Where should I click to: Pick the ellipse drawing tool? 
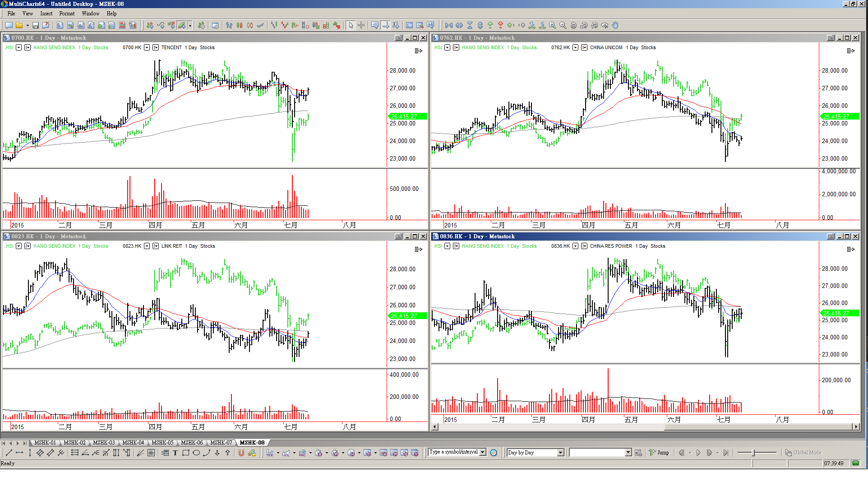click(196, 453)
